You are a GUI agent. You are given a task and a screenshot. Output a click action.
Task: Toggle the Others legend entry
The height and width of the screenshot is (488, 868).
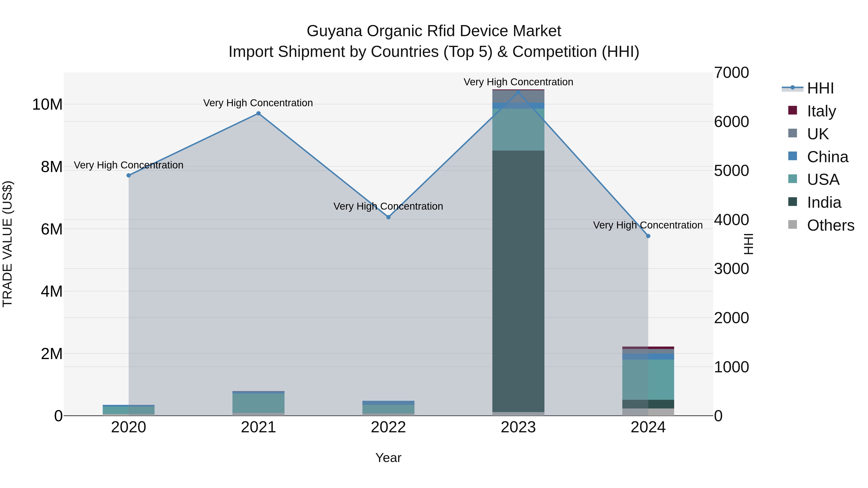pyautogui.click(x=821, y=225)
